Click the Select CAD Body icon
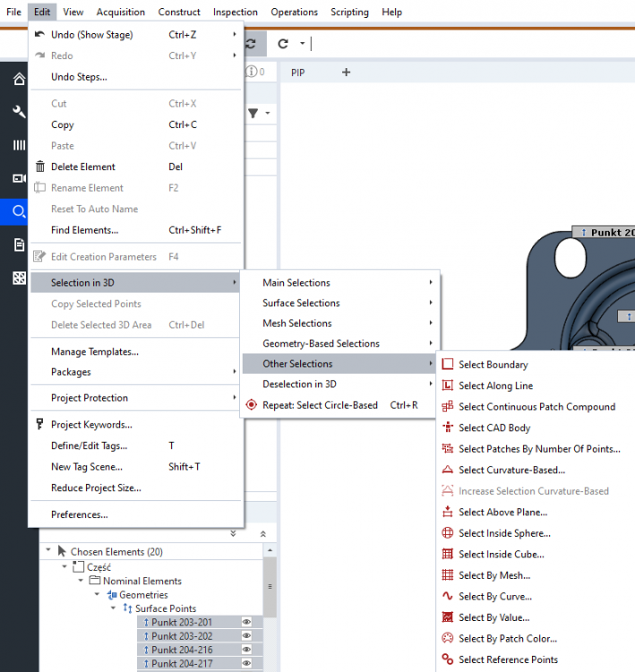 pyautogui.click(x=447, y=427)
